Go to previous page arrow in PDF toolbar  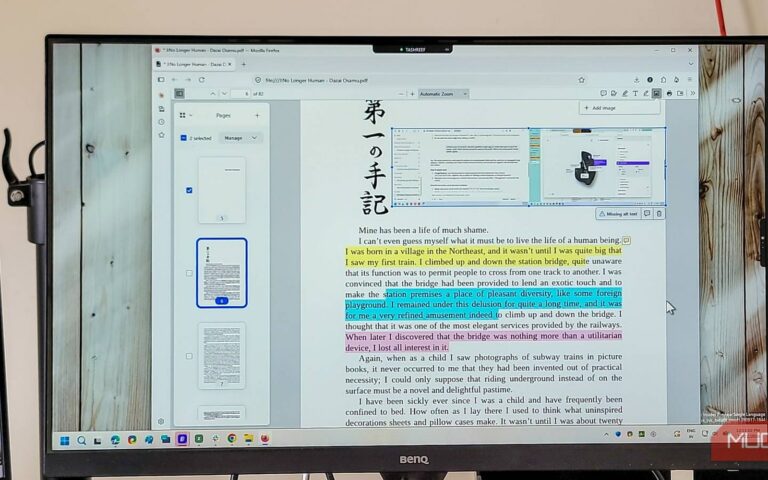(213, 94)
